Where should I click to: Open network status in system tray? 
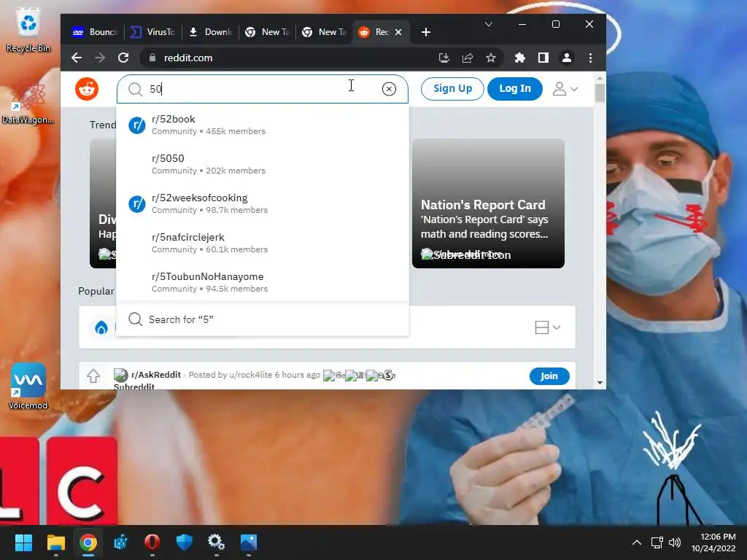[x=657, y=542]
